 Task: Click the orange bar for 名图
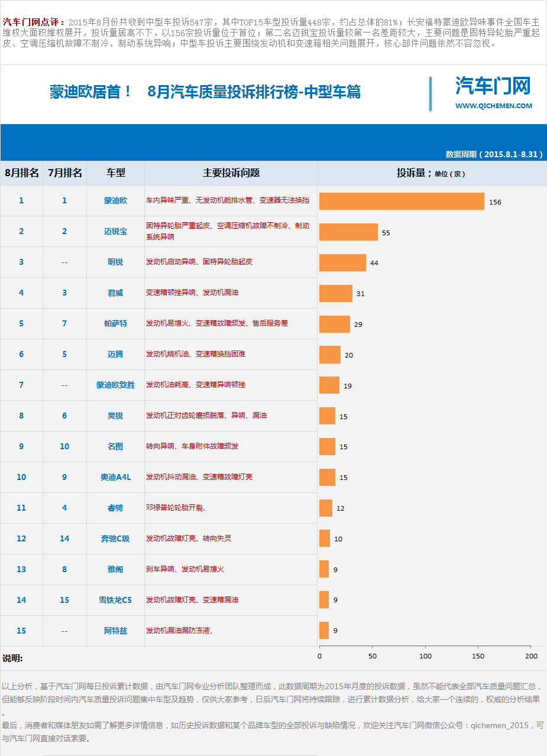[327, 447]
